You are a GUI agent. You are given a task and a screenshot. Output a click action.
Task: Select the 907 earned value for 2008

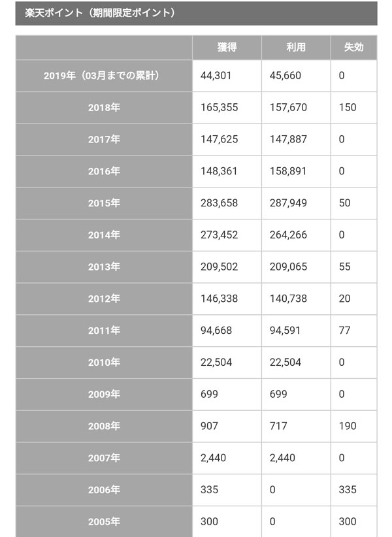click(x=210, y=426)
